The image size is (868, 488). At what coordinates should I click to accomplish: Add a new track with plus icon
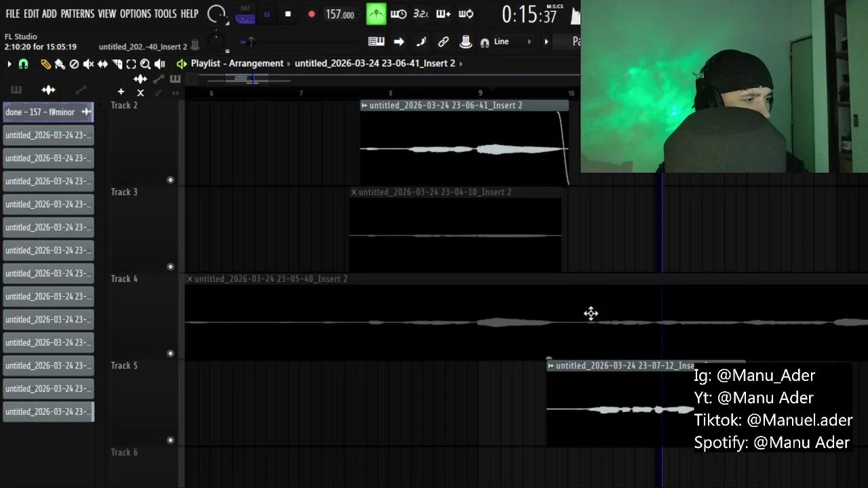(121, 91)
